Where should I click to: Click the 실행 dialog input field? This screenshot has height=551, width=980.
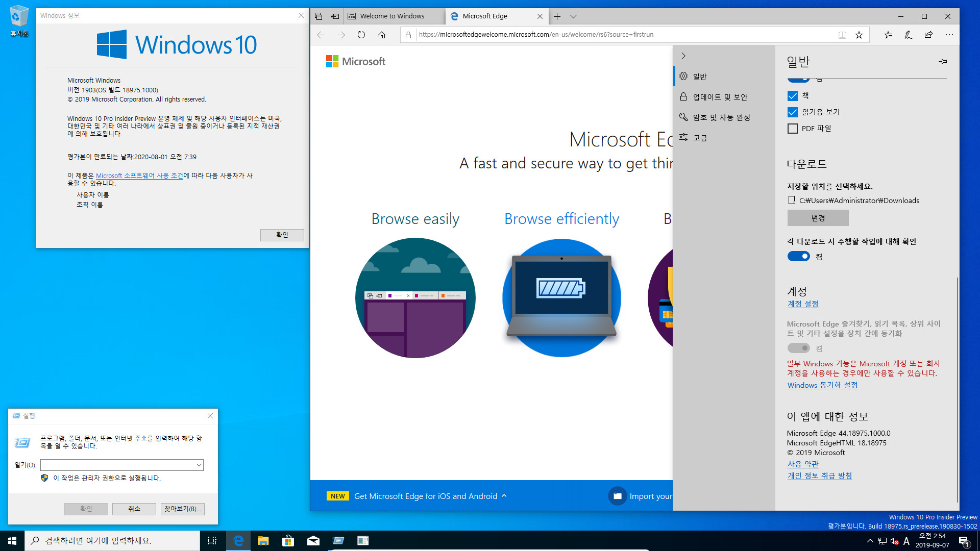[x=121, y=465]
